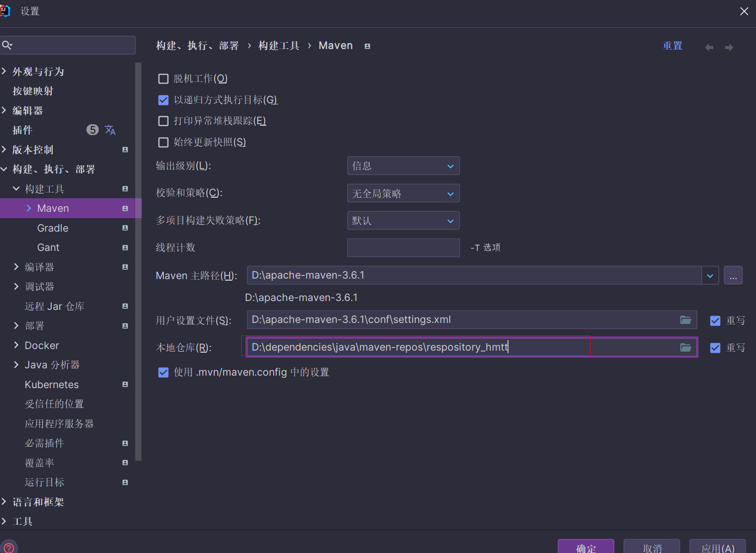
Task: Expand the 语言和框架 section
Action: click(4, 501)
